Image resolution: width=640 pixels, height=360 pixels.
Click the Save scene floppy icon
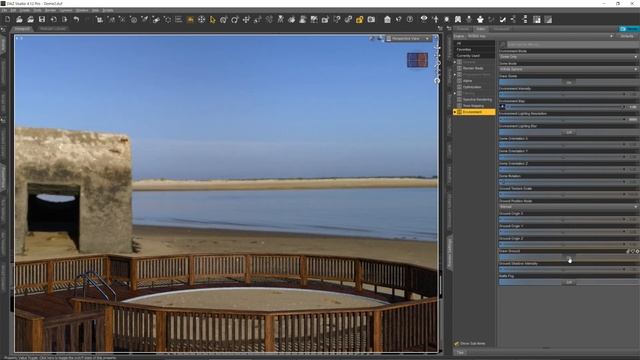42,19
